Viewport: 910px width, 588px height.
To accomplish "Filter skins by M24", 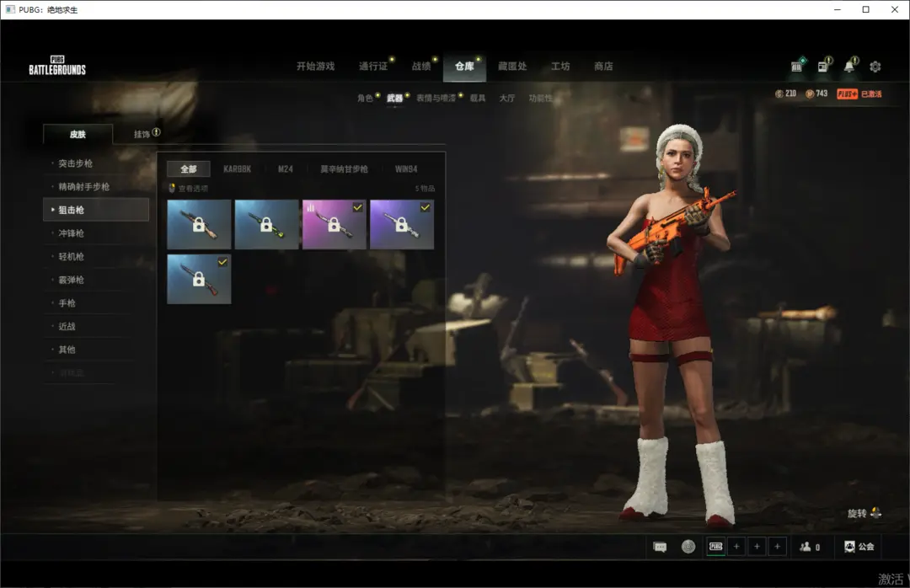I will [x=286, y=169].
